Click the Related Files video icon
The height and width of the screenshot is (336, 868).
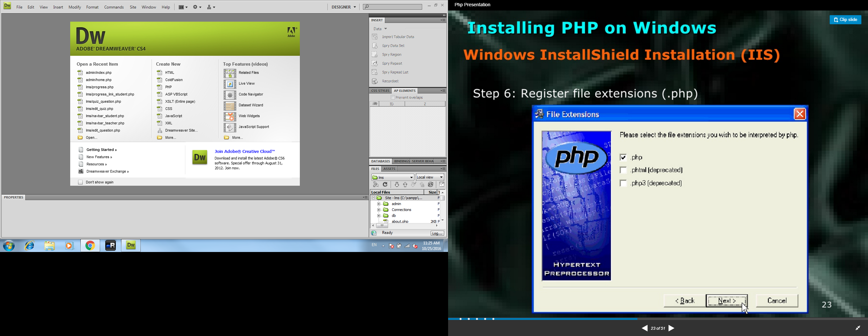[230, 73]
